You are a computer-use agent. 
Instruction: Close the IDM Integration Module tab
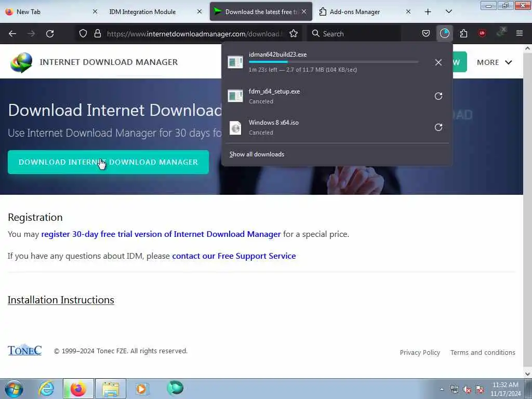[x=199, y=11]
